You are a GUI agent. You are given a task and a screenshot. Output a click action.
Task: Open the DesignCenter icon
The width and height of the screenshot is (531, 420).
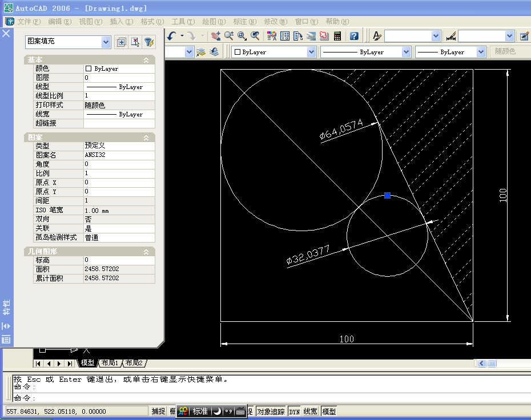click(285, 35)
